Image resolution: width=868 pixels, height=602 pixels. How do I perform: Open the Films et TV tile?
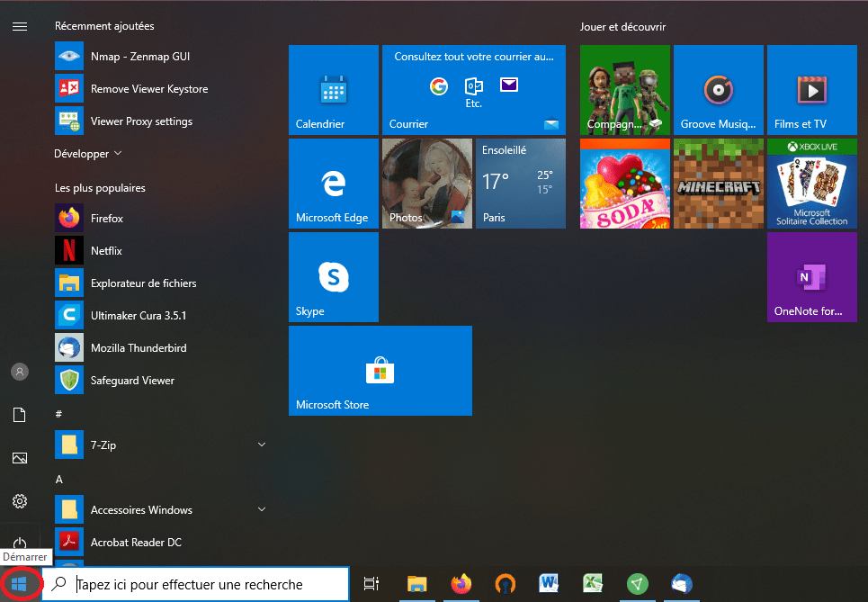coord(812,90)
